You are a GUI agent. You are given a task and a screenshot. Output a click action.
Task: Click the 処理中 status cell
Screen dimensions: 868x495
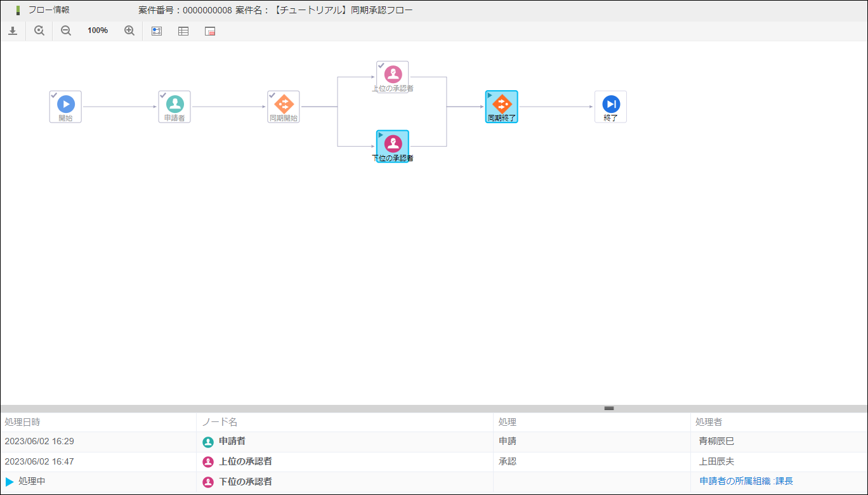98,482
